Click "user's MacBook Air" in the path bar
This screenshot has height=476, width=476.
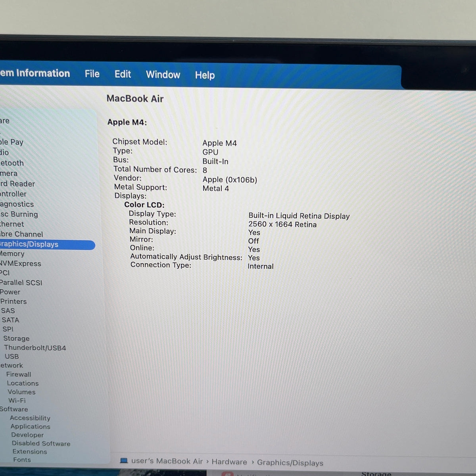[167, 461]
